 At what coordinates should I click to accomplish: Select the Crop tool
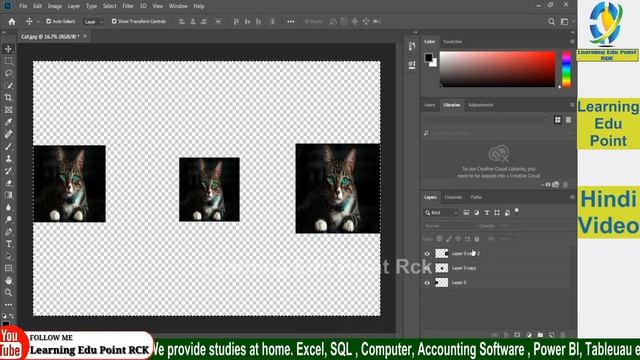point(8,98)
